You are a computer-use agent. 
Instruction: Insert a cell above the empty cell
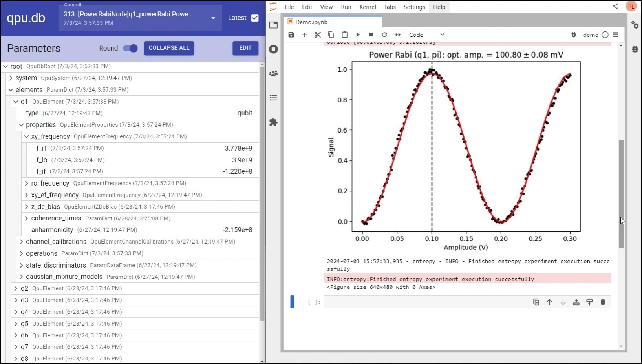pos(576,302)
